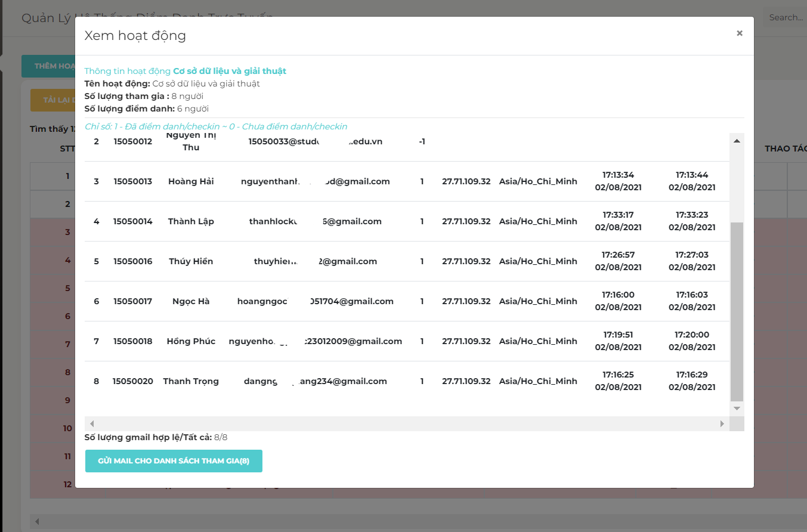Send mail to the 8 participants
The height and width of the screenshot is (532, 807).
(174, 461)
